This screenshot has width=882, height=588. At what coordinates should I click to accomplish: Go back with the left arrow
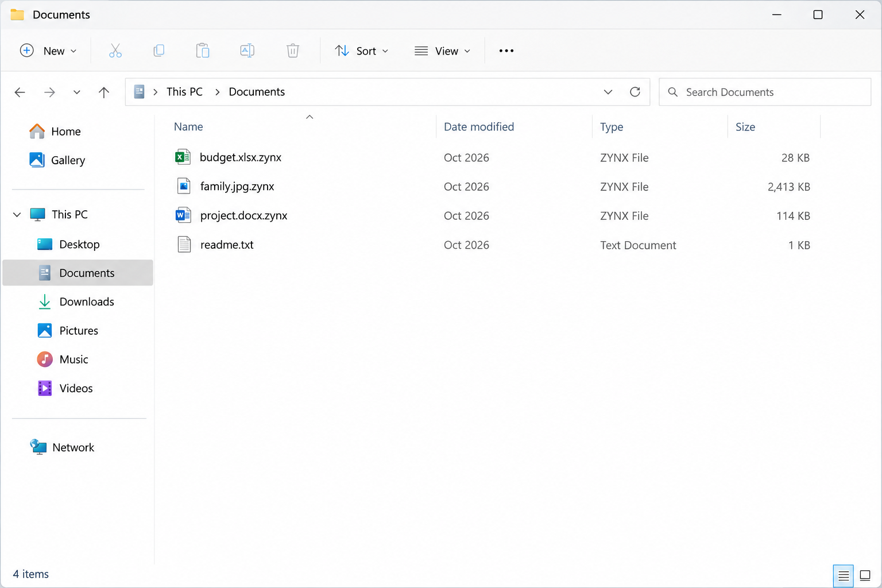(20, 92)
